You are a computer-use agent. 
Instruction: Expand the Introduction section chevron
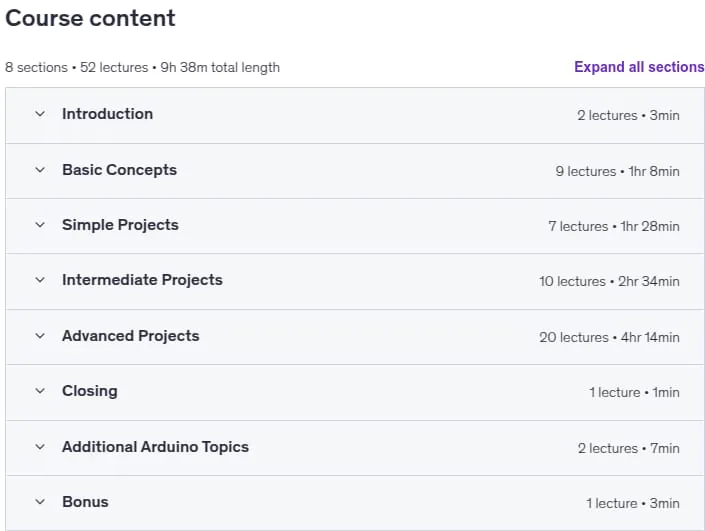pyautogui.click(x=40, y=114)
